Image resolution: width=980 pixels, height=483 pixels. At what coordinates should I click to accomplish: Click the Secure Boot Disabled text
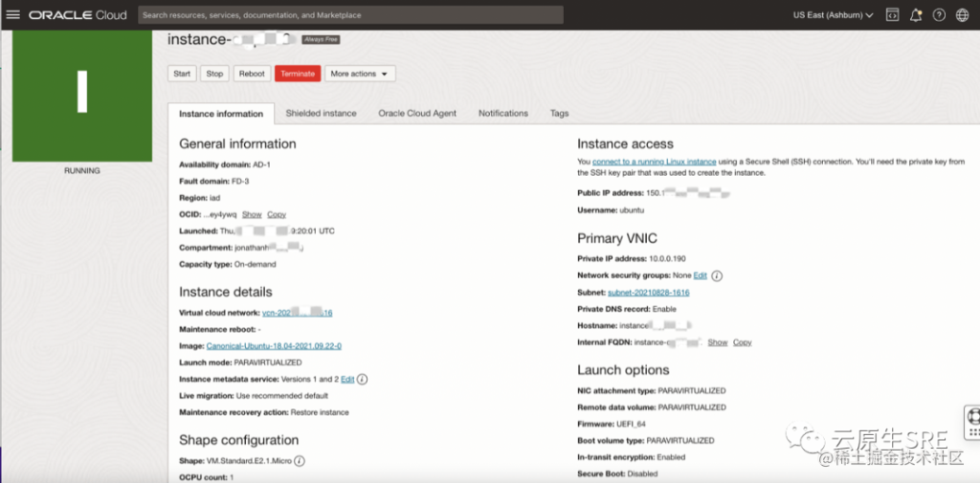pyautogui.click(x=617, y=473)
